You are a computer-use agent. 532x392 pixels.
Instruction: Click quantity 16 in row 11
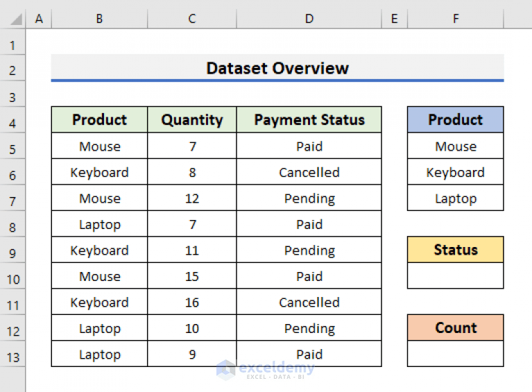192,302
